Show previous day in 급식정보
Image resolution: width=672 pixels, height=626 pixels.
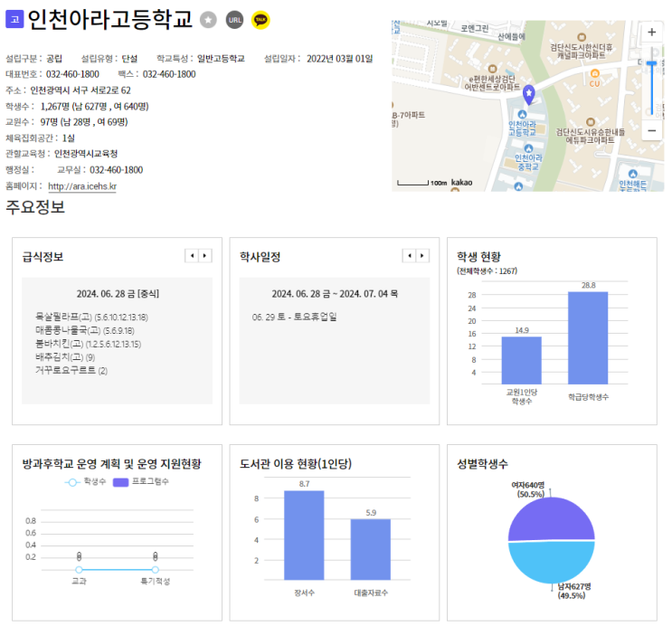(x=192, y=255)
